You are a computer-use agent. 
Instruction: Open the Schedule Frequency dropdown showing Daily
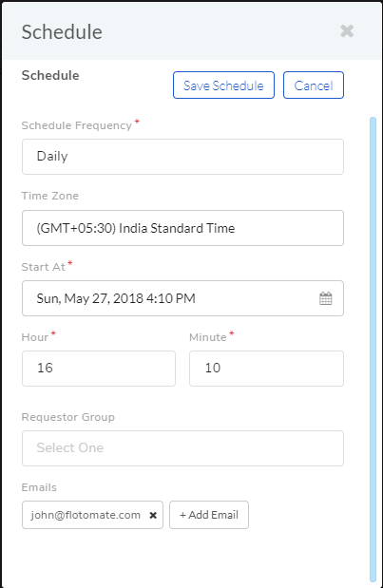pyautogui.click(x=182, y=157)
